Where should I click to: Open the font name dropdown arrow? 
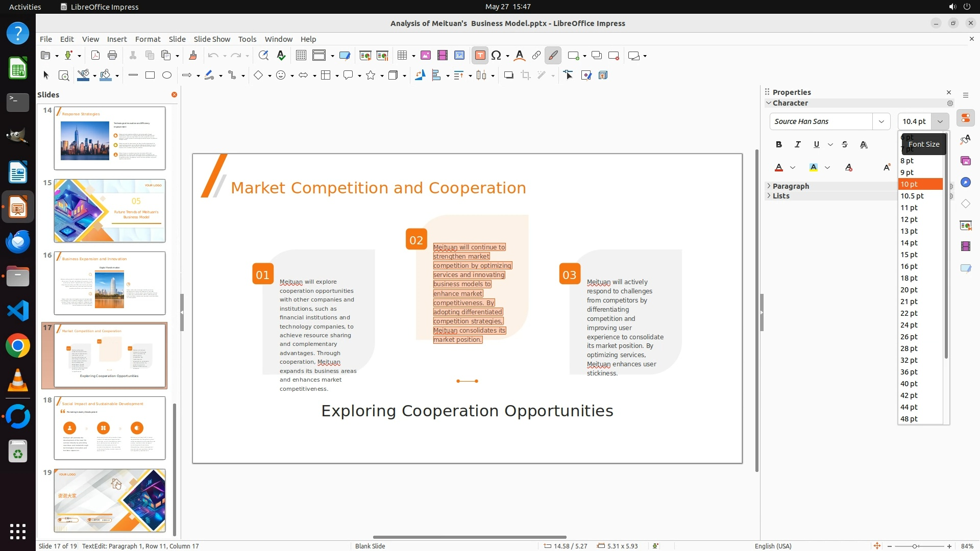click(881, 121)
